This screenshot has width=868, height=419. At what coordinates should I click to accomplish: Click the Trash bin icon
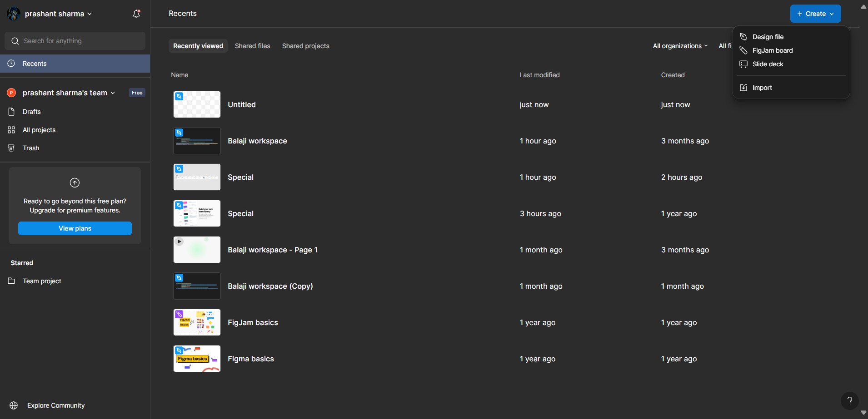pos(11,148)
